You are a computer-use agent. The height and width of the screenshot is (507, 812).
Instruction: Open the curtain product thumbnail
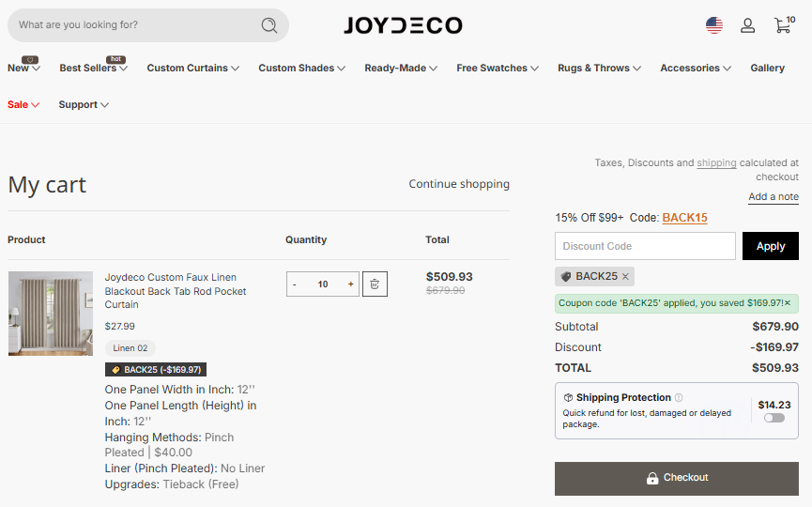pos(51,314)
